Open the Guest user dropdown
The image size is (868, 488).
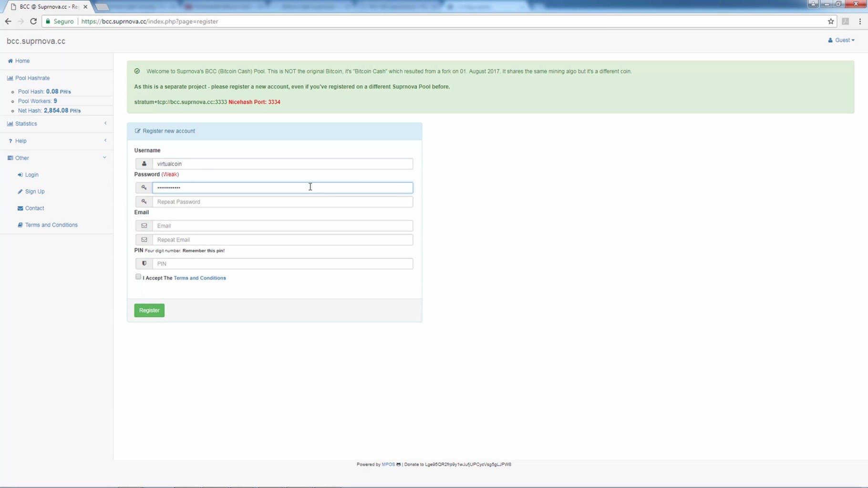click(841, 40)
